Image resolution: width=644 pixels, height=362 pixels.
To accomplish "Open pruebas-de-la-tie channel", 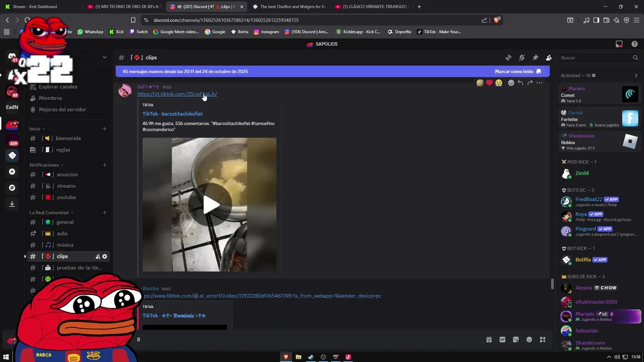I will (x=68, y=268).
